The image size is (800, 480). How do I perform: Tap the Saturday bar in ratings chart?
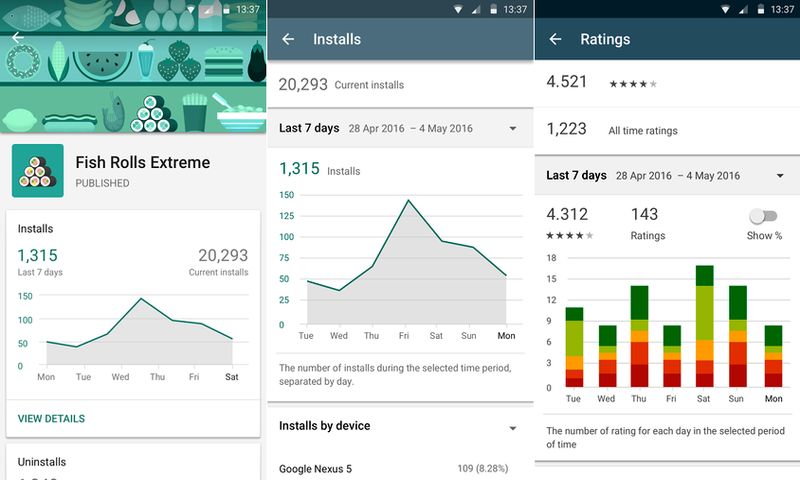704,326
